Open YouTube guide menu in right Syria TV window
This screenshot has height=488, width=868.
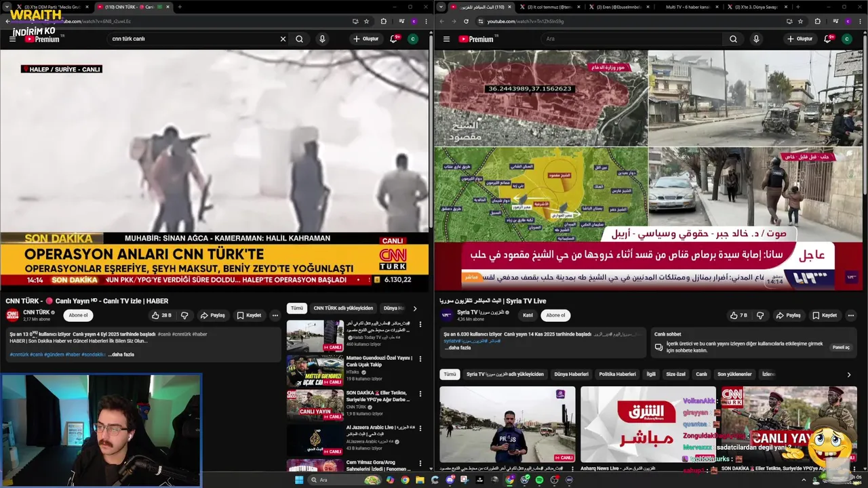[x=446, y=39]
